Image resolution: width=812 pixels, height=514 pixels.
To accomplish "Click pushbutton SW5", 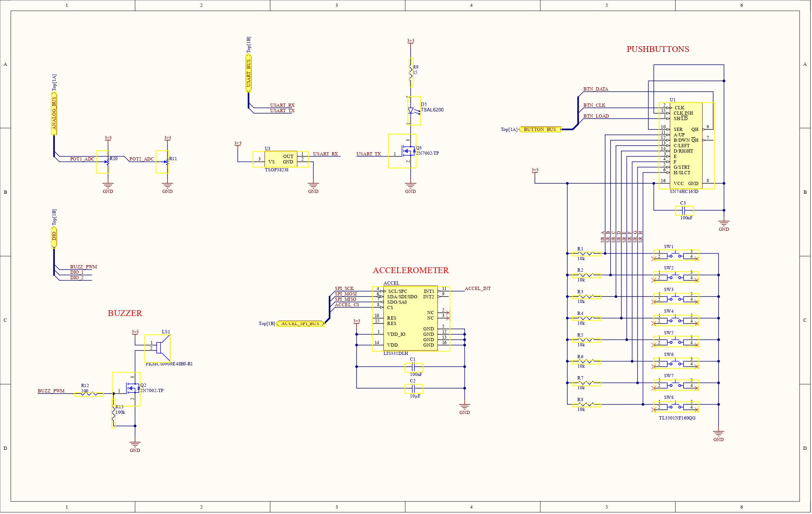I will [676, 342].
